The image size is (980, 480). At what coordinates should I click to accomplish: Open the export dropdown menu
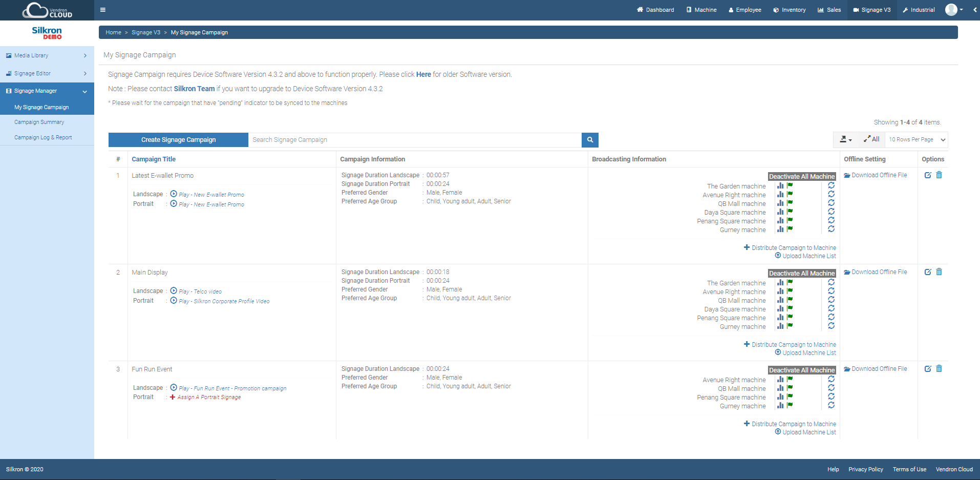pyautogui.click(x=846, y=139)
